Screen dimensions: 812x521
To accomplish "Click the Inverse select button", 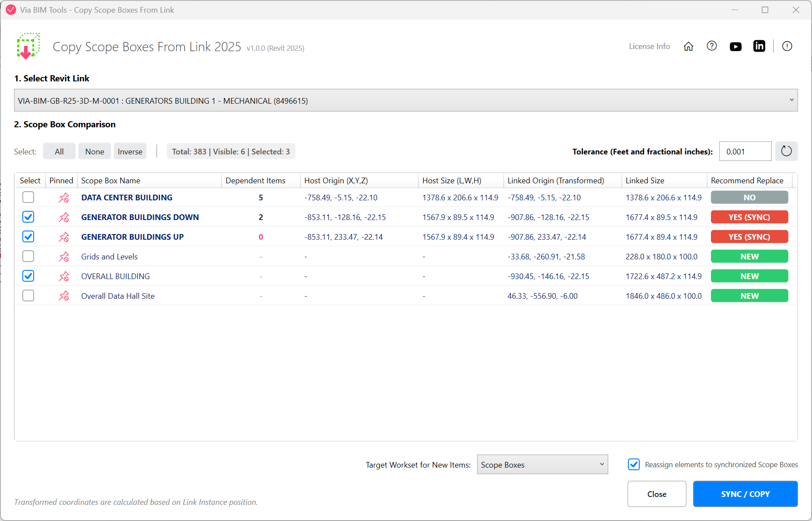I will point(130,151).
